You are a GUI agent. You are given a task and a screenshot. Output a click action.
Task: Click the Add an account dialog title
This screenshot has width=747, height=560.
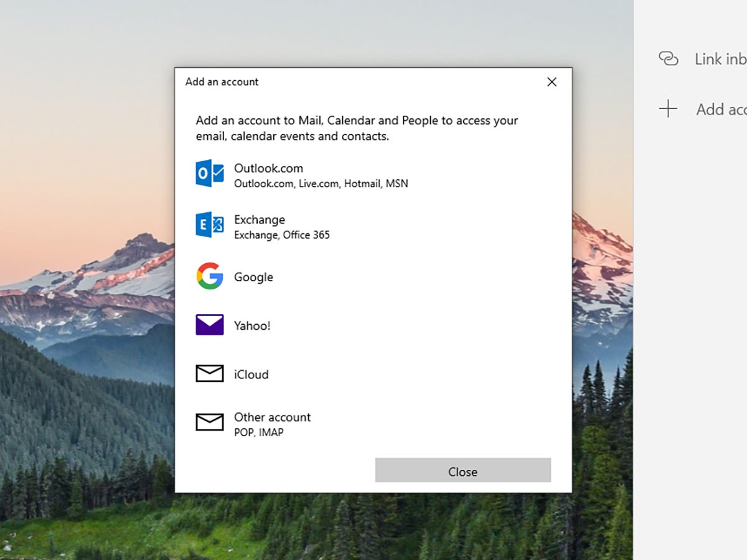(222, 82)
